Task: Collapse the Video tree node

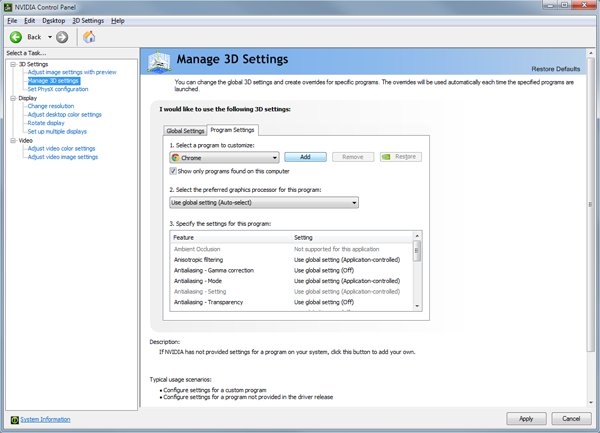Action: (x=13, y=141)
